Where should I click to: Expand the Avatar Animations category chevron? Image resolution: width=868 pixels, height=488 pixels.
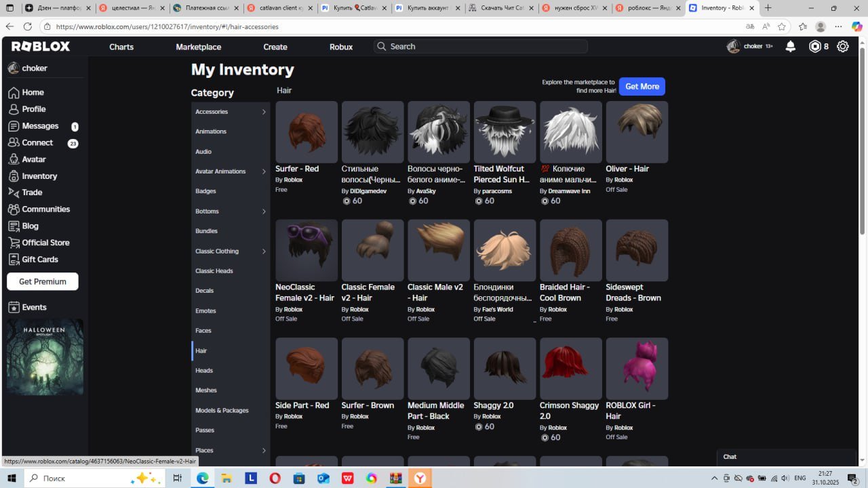(x=264, y=171)
